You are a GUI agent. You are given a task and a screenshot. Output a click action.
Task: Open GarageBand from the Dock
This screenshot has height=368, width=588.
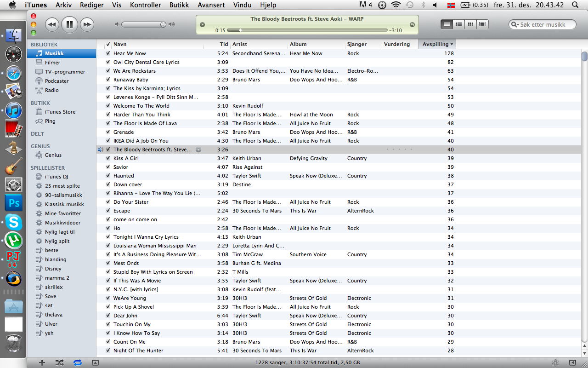[14, 166]
